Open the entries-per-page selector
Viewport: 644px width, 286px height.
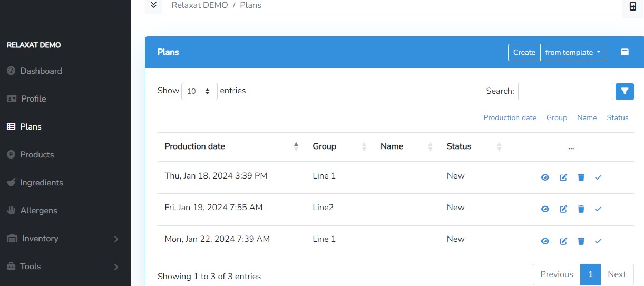click(x=199, y=91)
